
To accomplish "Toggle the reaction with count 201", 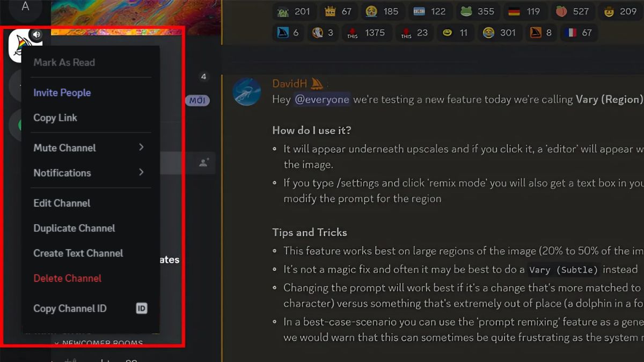I will (x=294, y=11).
